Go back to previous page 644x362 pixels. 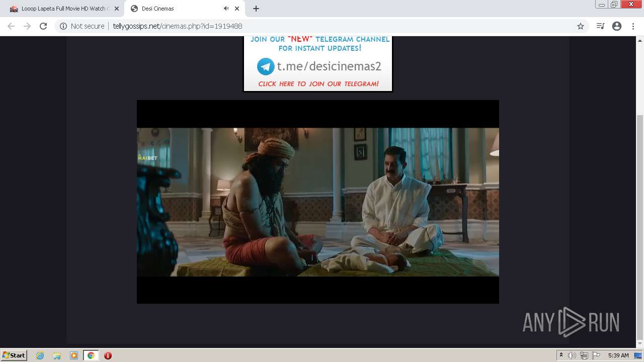[11, 26]
